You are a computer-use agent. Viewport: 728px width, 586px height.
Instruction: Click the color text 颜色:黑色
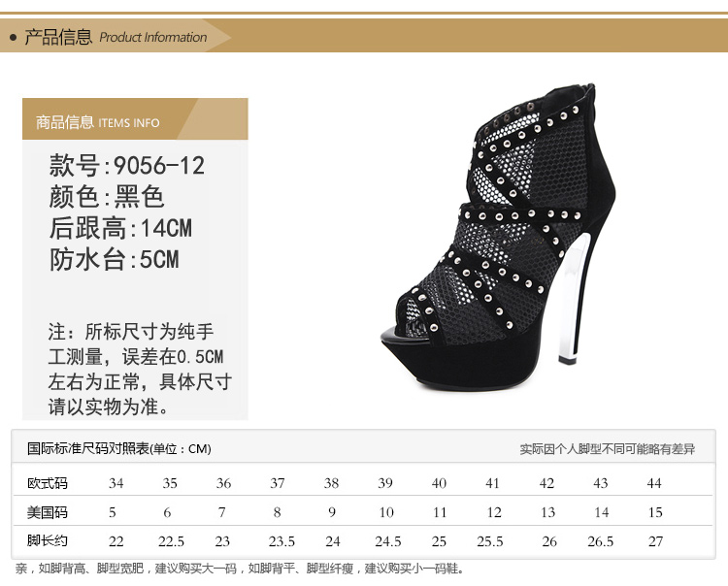(107, 197)
